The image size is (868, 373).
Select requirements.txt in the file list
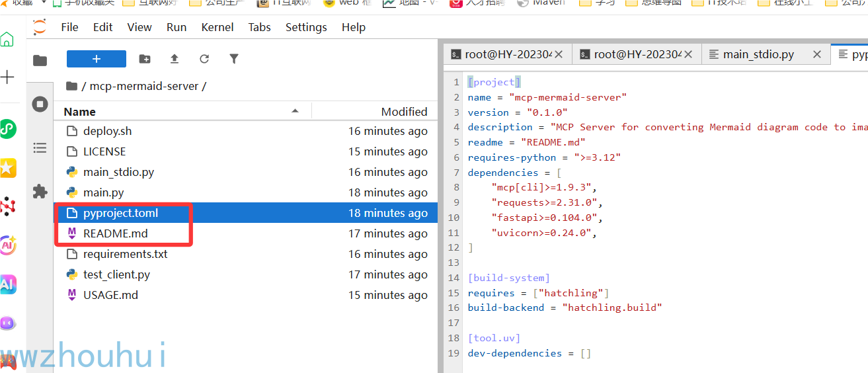245,254
